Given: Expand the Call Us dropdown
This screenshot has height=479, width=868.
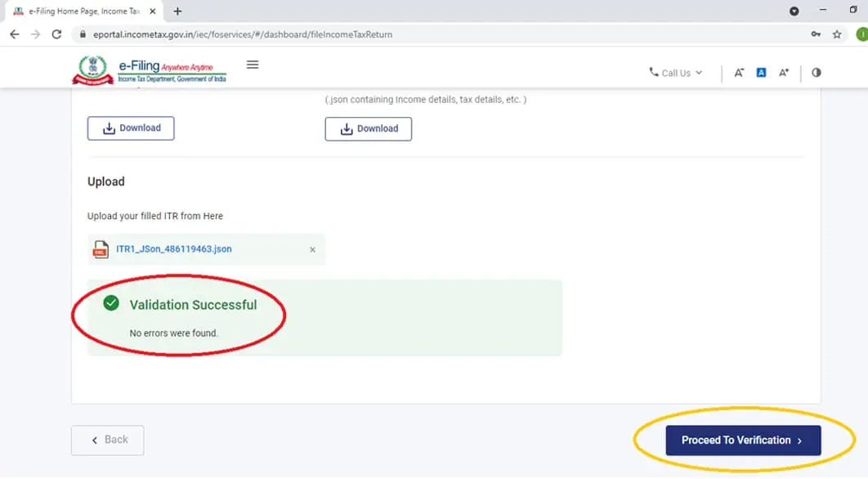Looking at the screenshot, I should tap(676, 73).
